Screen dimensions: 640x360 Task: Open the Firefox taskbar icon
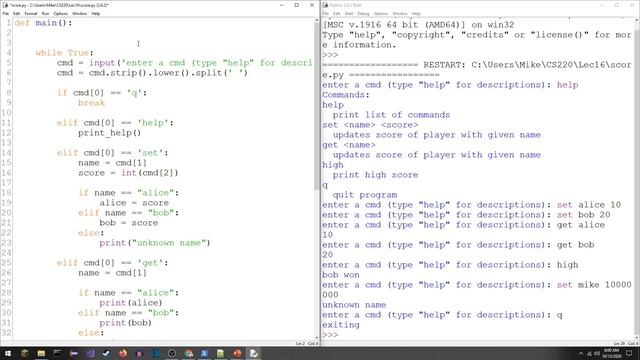123,353
